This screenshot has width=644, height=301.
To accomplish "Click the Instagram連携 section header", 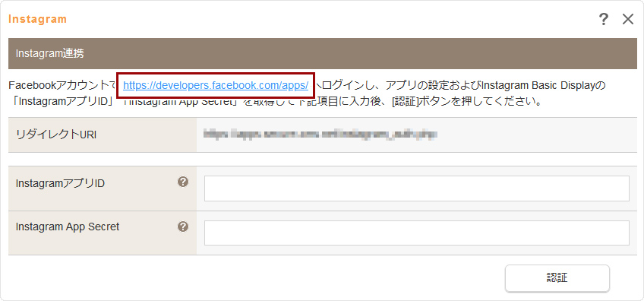I will click(x=323, y=53).
